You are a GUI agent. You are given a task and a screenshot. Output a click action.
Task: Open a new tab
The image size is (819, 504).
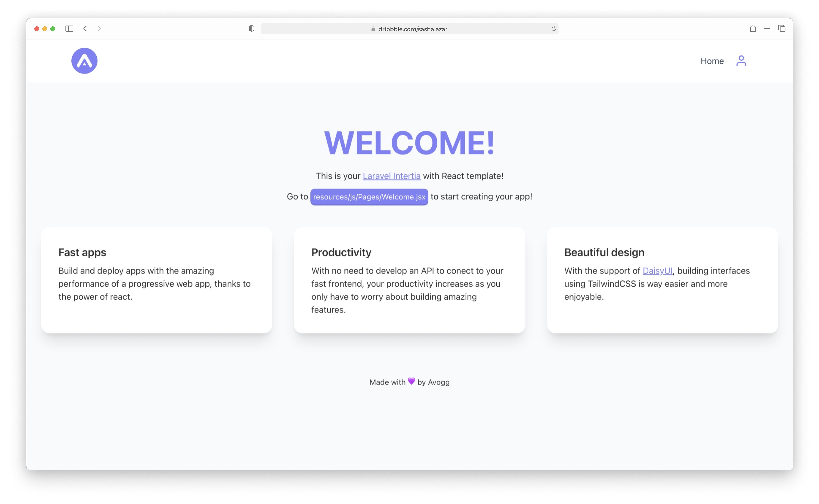pyautogui.click(x=767, y=29)
